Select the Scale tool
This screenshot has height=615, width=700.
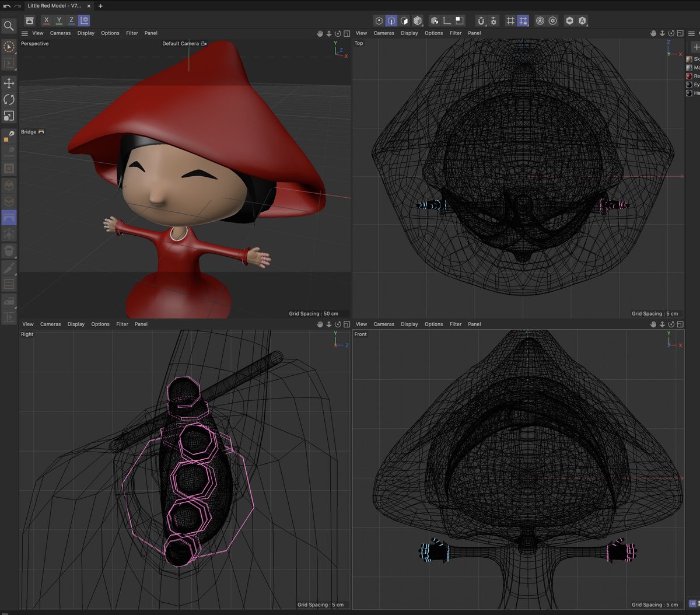coord(9,116)
